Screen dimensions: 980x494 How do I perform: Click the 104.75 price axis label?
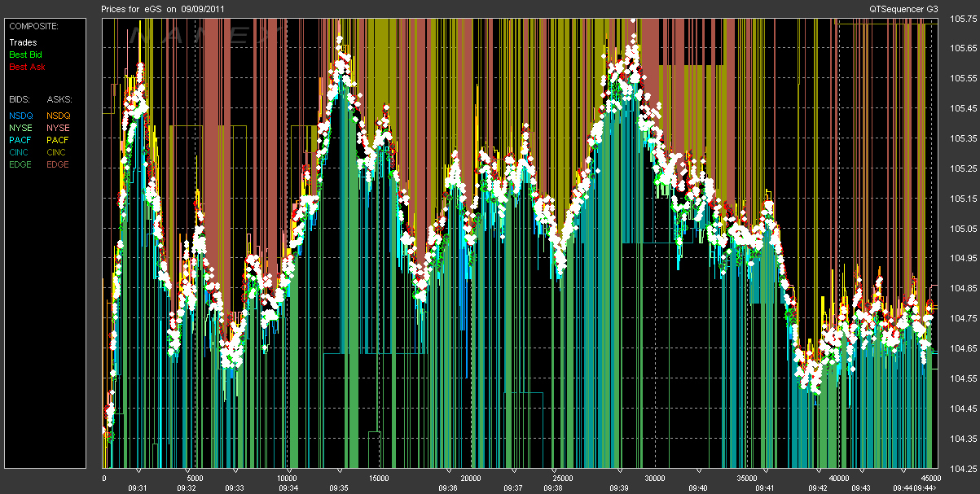tap(964, 318)
